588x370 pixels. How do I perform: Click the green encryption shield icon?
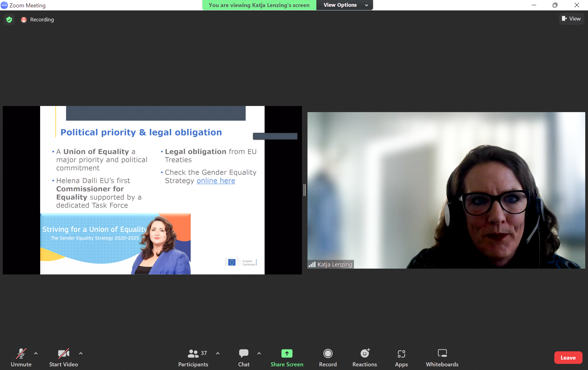[x=9, y=20]
